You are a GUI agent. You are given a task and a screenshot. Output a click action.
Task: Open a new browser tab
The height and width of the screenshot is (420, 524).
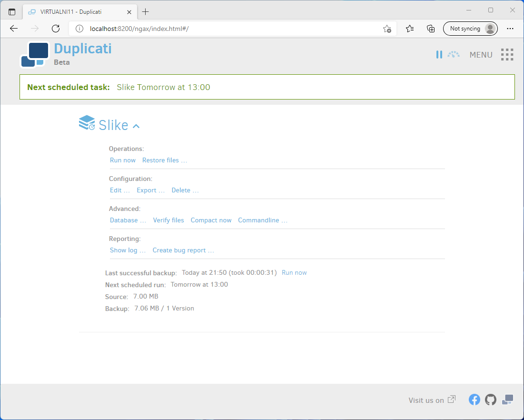(x=145, y=12)
